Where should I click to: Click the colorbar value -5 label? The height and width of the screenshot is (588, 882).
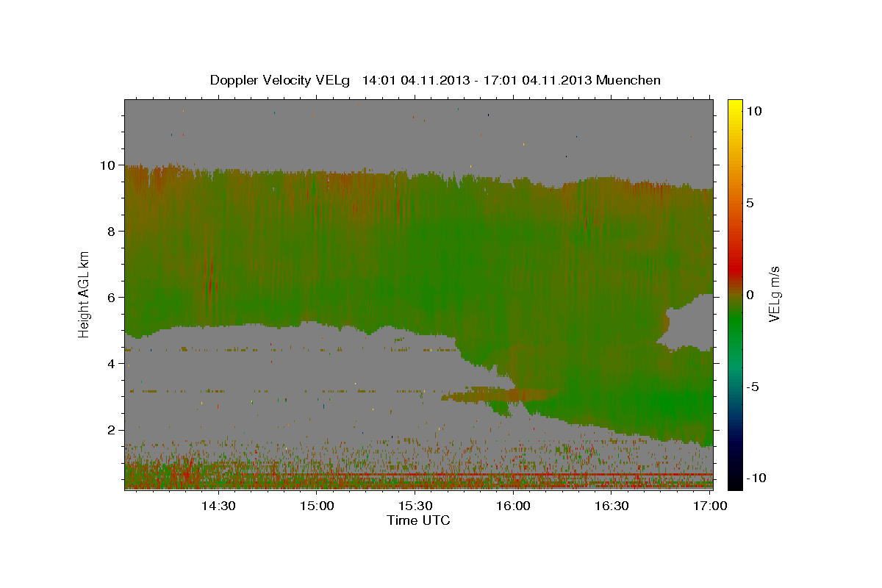(x=753, y=387)
